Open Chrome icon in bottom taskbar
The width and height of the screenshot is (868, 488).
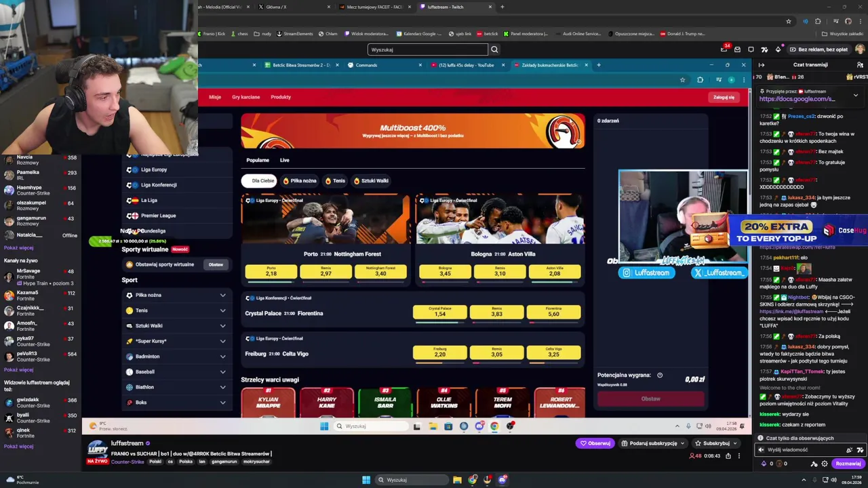coord(473,480)
